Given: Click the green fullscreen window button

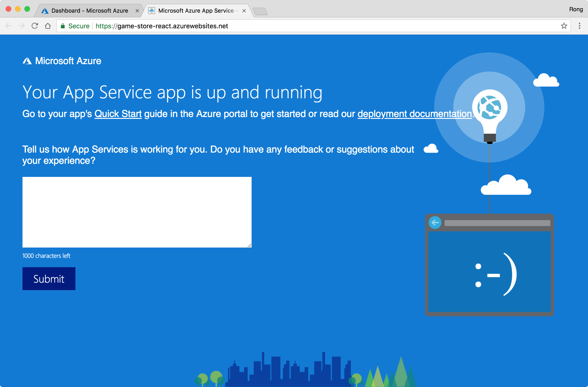Looking at the screenshot, I should tap(27, 9).
